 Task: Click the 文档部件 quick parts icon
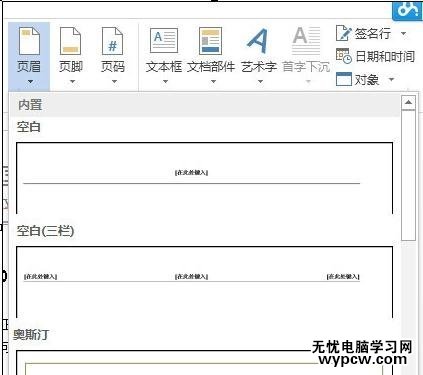click(210, 41)
